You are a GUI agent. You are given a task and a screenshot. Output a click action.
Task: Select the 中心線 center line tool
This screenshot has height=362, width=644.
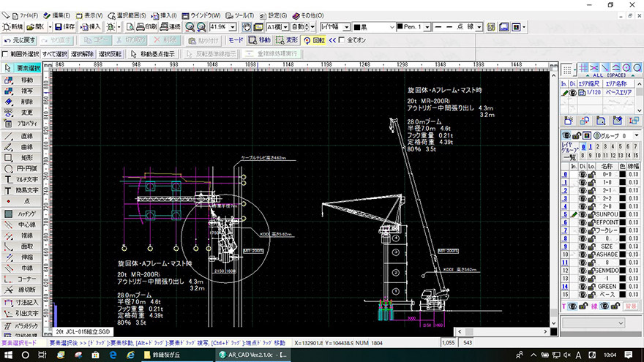pos(21,225)
